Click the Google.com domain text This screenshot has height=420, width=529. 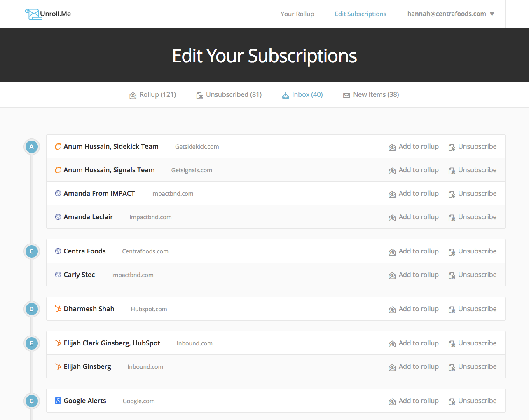point(139,401)
